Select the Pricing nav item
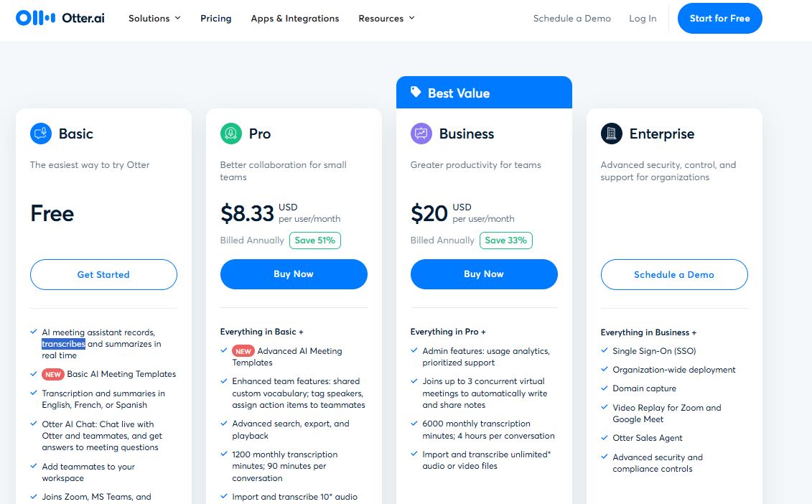 pos(215,19)
